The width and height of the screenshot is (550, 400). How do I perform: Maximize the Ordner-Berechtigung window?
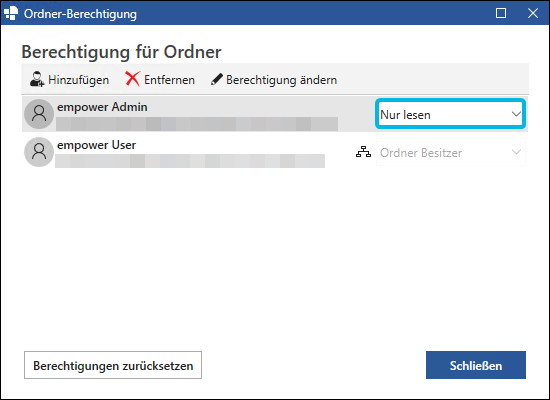[x=501, y=13]
